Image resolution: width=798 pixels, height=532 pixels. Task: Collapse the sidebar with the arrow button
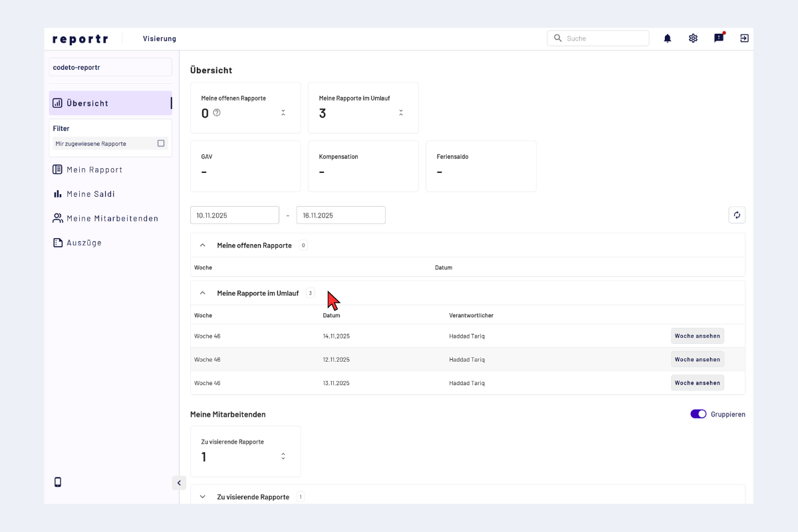178,483
